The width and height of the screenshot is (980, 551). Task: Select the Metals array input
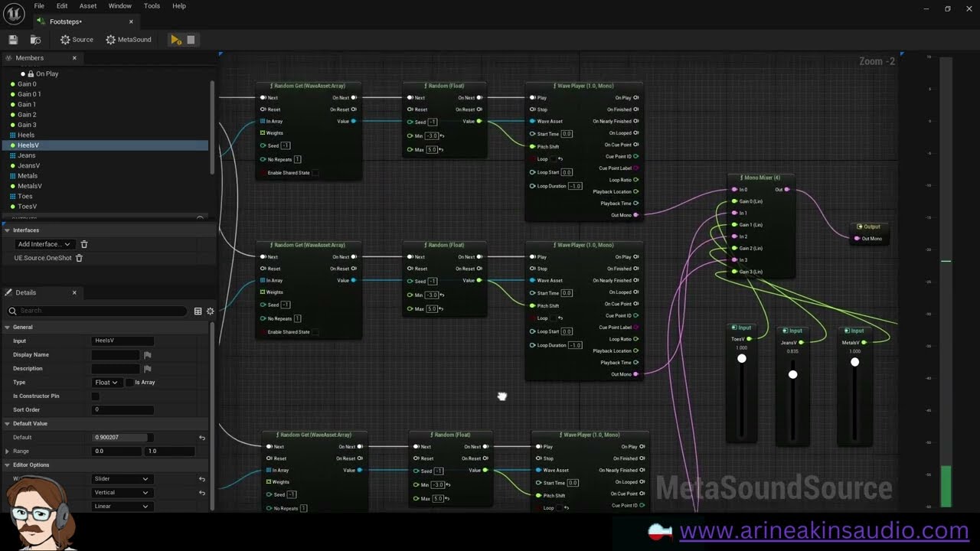pos(27,176)
